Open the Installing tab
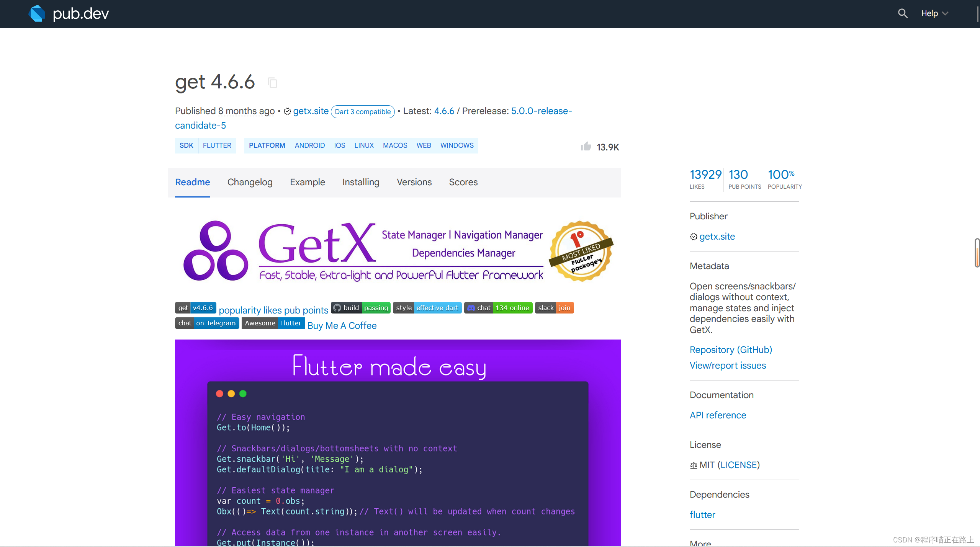Image resolution: width=980 pixels, height=547 pixels. [x=361, y=182]
